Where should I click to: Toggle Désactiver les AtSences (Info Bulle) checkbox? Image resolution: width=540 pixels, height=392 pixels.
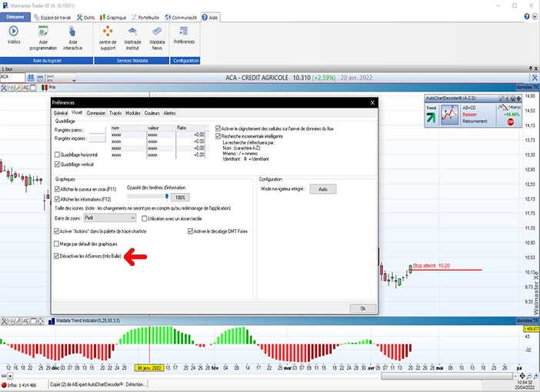click(56, 256)
